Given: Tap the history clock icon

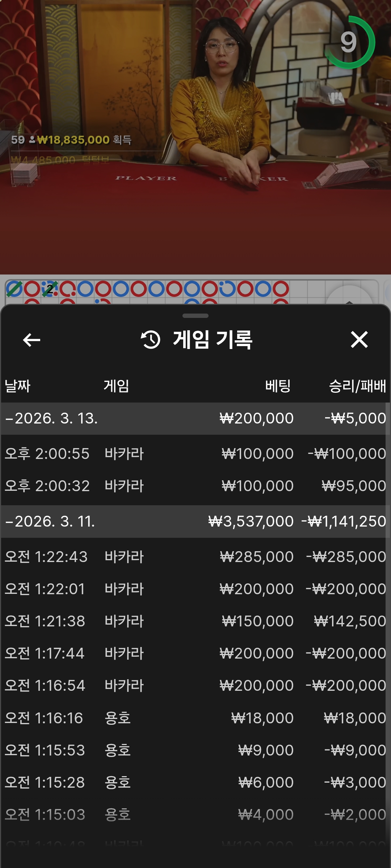Looking at the screenshot, I should click(x=151, y=340).
